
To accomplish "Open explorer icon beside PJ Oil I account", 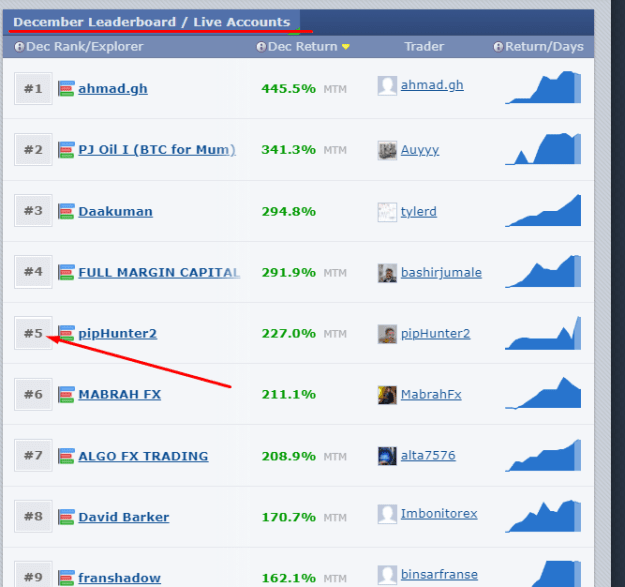I will [x=66, y=149].
